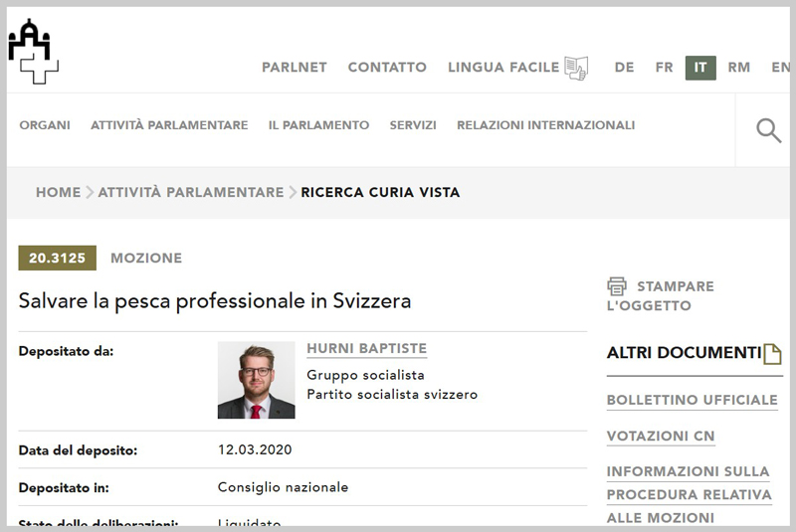Viewport: 796px width, 532px height.
Task: Go to Home in breadcrumb
Action: pos(58,192)
